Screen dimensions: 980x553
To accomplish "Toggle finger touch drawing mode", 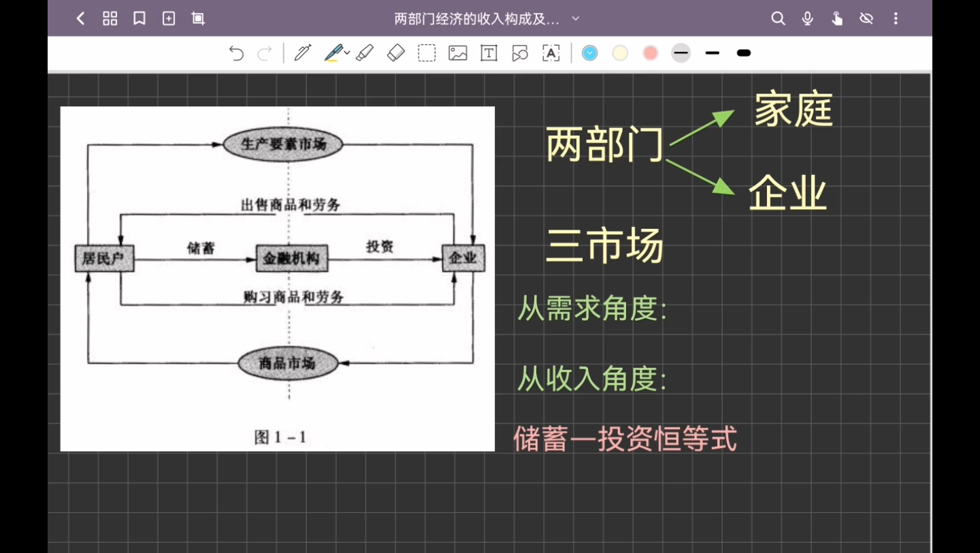I will 837,18.
